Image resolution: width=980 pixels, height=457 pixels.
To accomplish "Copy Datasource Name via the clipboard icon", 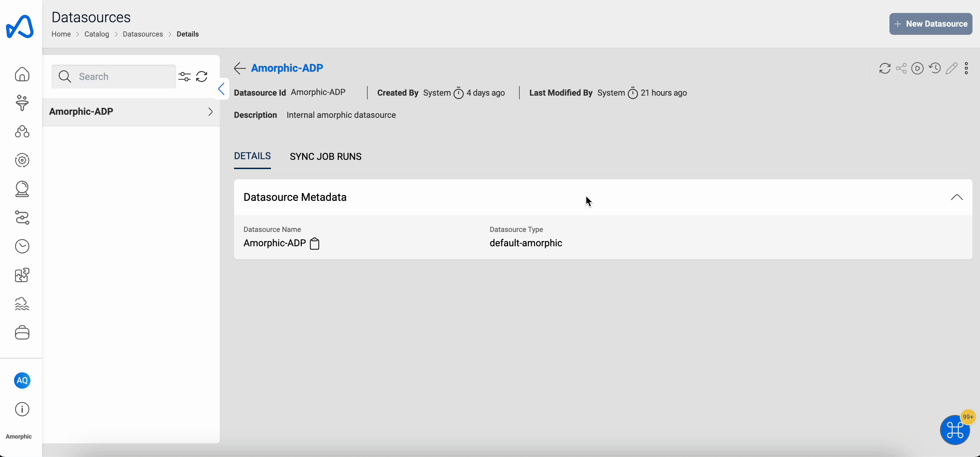I will pos(315,243).
